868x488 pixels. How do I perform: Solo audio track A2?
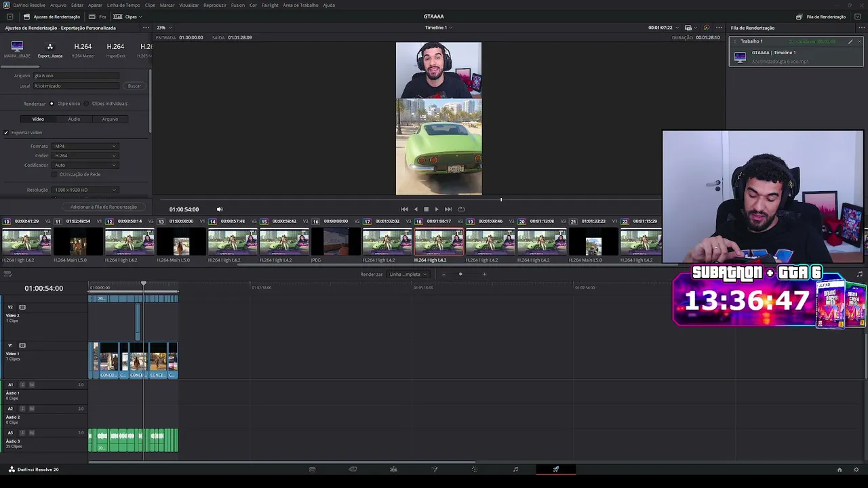coord(22,409)
